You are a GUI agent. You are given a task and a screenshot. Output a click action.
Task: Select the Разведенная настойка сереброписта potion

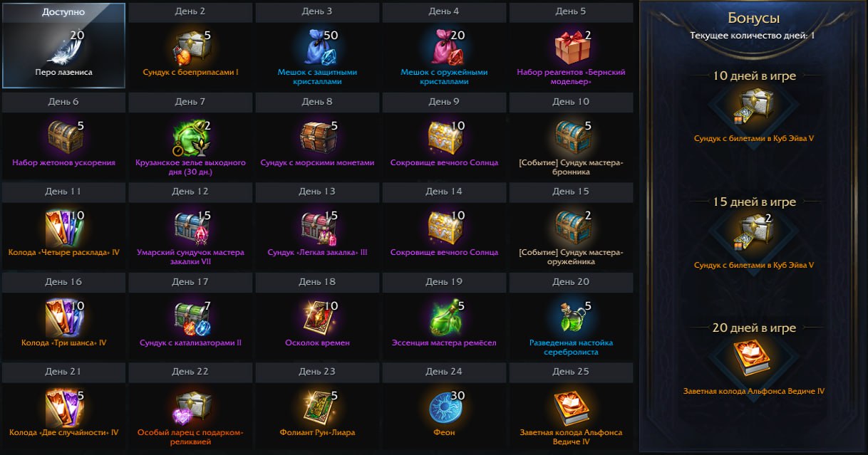[x=570, y=318]
